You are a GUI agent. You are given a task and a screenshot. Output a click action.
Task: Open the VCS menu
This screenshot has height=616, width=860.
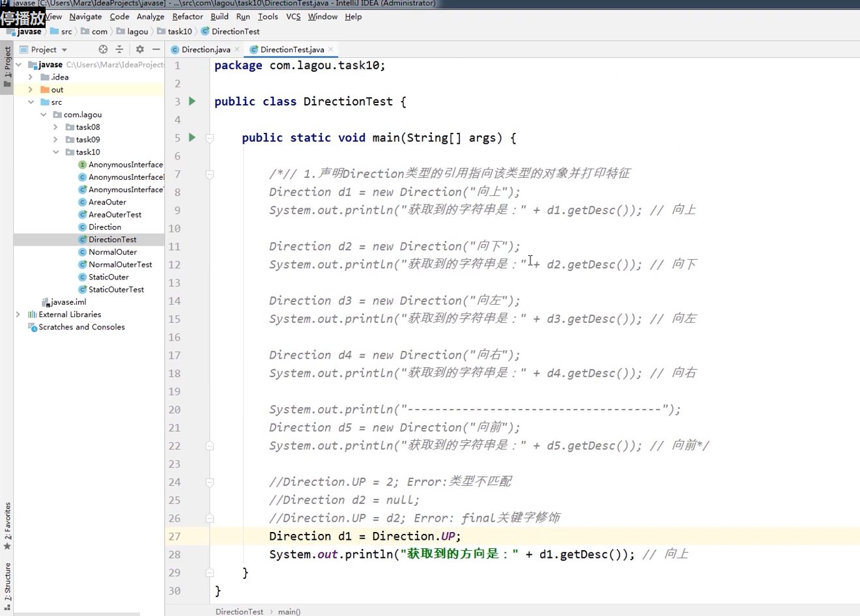click(293, 16)
